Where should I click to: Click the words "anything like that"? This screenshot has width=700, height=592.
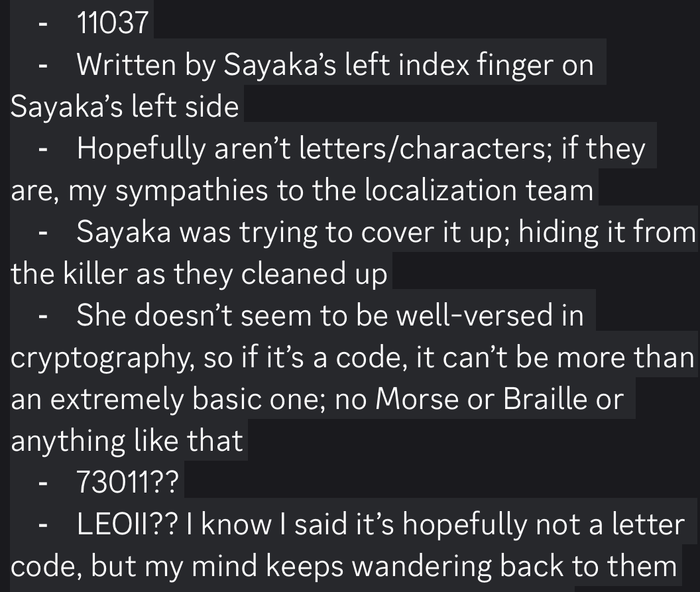coord(127,440)
